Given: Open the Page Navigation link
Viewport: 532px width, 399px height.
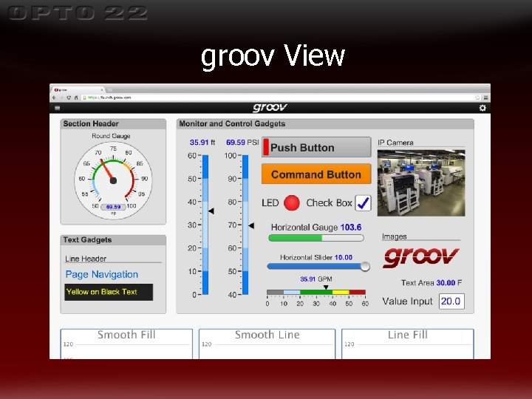Looking at the screenshot, I should coord(102,274).
